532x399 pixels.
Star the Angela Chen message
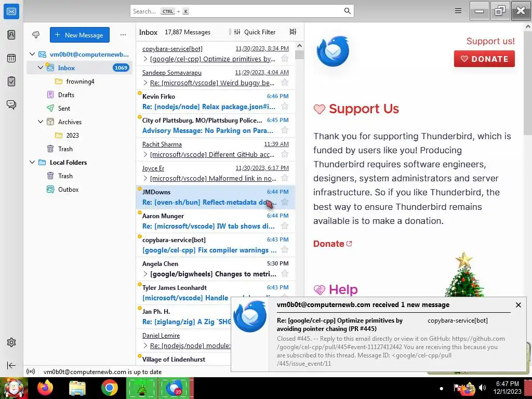[x=285, y=274]
